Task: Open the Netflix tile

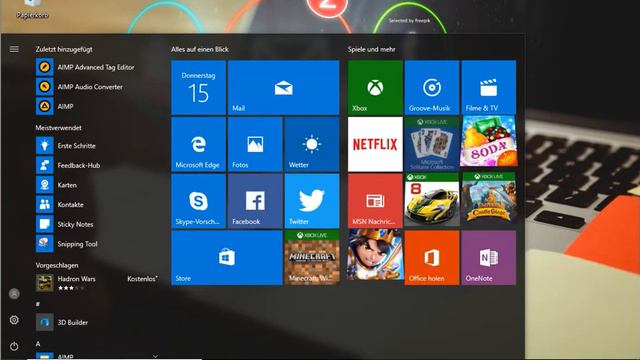Action: (375, 144)
